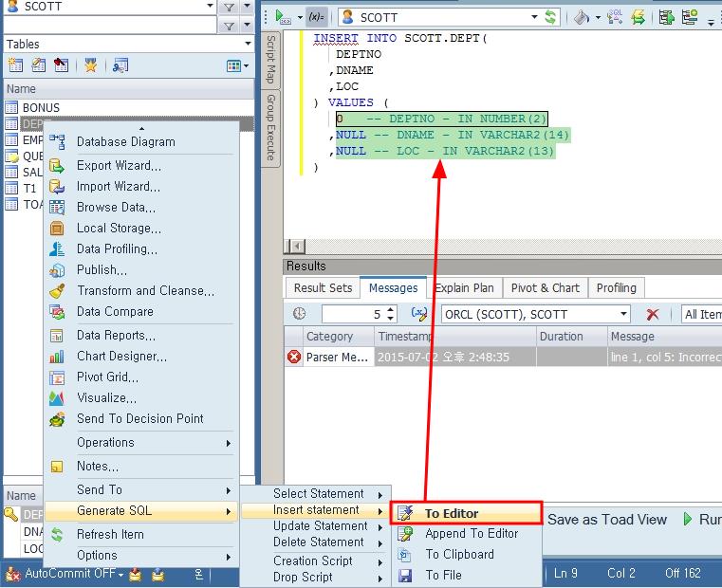722x588 pixels.
Task: Click the paint bucket format icon
Action: tap(581, 17)
